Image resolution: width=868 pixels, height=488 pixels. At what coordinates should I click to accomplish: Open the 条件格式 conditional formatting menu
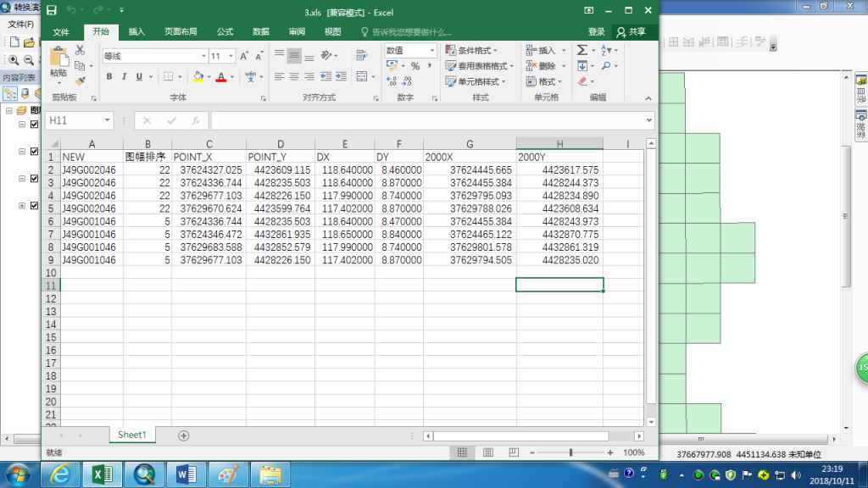click(x=472, y=50)
